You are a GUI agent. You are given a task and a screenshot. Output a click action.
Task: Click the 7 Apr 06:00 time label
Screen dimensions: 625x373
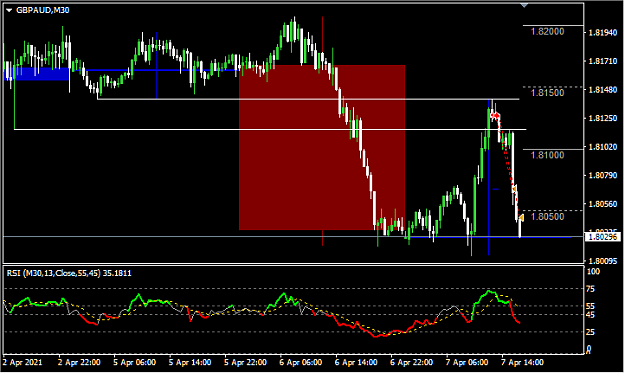pyautogui.click(x=467, y=363)
